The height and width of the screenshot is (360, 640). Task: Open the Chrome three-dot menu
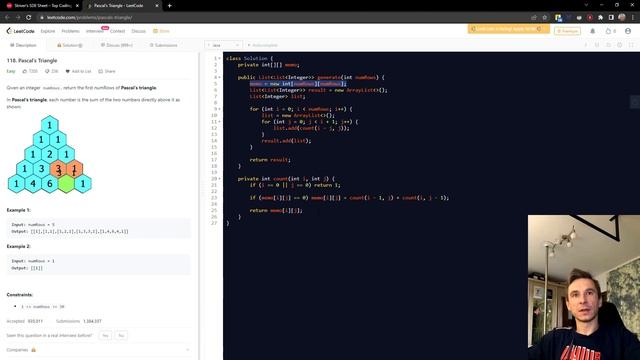pos(633,18)
